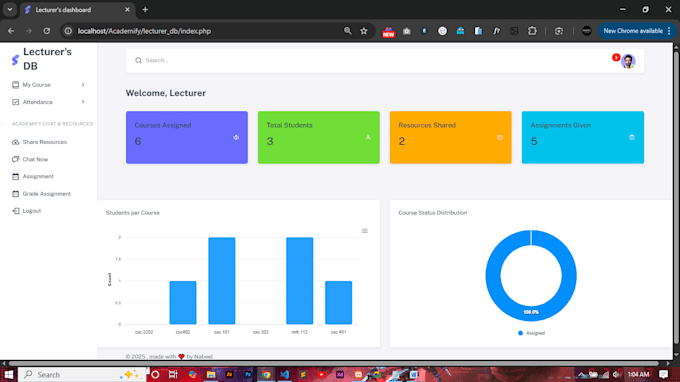
Task: Click the zoom magnifier icon in address bar
Action: (x=347, y=31)
